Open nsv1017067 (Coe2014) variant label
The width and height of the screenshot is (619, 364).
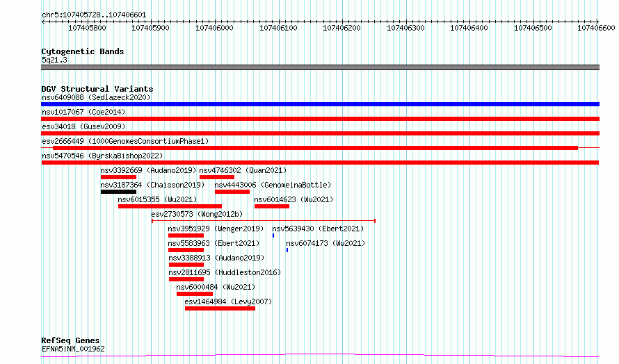click(83, 112)
